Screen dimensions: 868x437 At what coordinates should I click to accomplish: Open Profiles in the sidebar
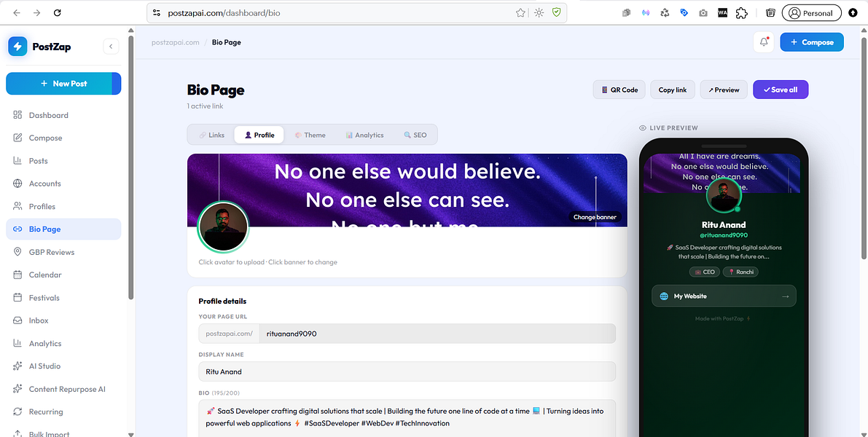coord(63,206)
